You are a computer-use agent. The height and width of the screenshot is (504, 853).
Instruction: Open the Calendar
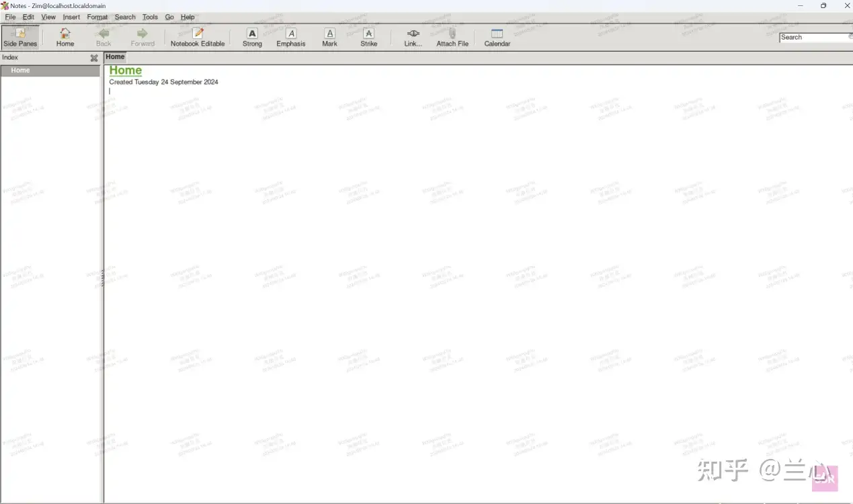coord(497,37)
